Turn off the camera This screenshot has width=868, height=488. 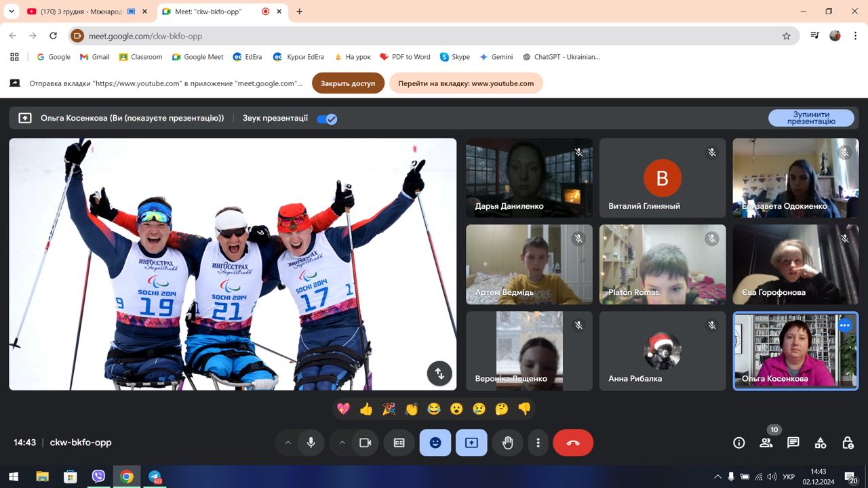point(365,443)
